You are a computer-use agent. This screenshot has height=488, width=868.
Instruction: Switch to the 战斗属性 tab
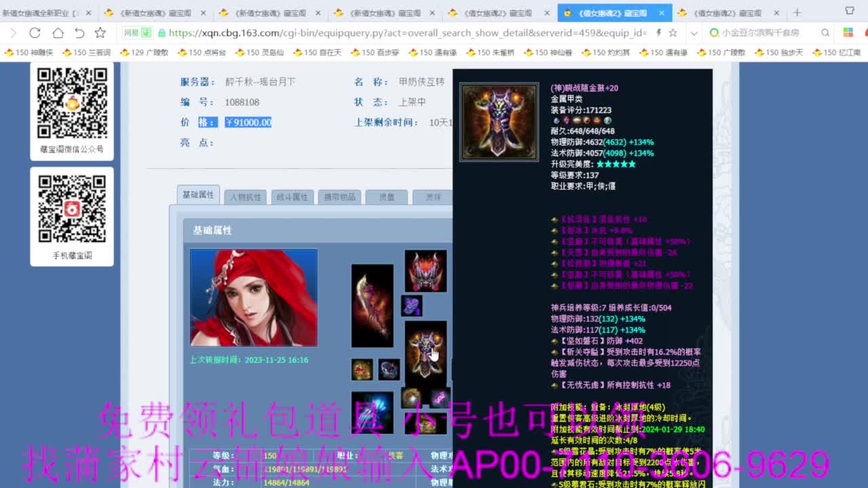tap(292, 197)
